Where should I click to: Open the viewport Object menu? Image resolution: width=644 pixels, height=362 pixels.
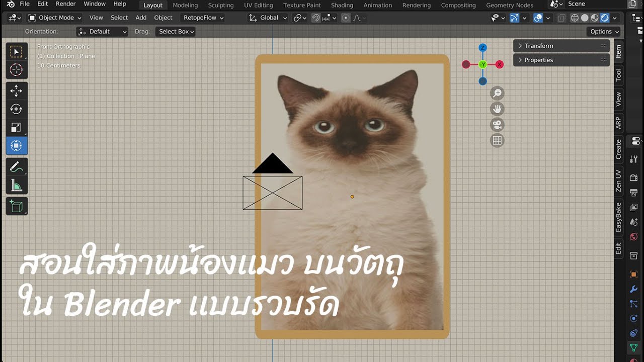163,18
